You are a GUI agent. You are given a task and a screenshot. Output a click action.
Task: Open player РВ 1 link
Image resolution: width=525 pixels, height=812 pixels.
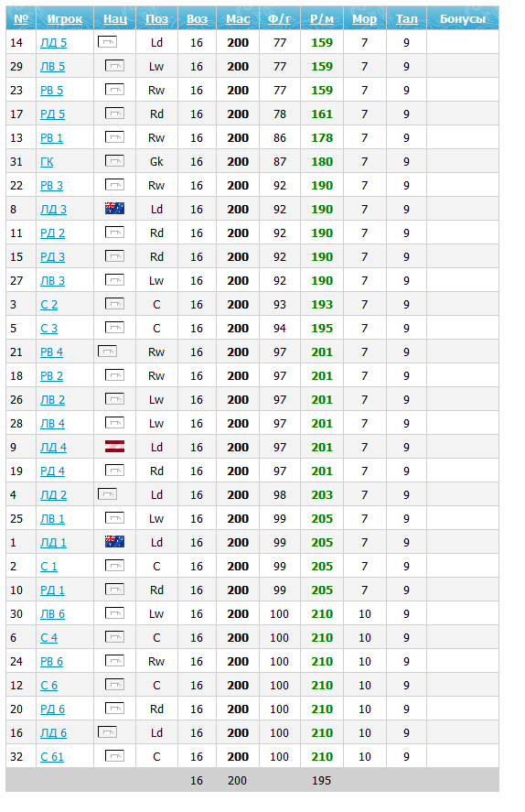pos(51,138)
